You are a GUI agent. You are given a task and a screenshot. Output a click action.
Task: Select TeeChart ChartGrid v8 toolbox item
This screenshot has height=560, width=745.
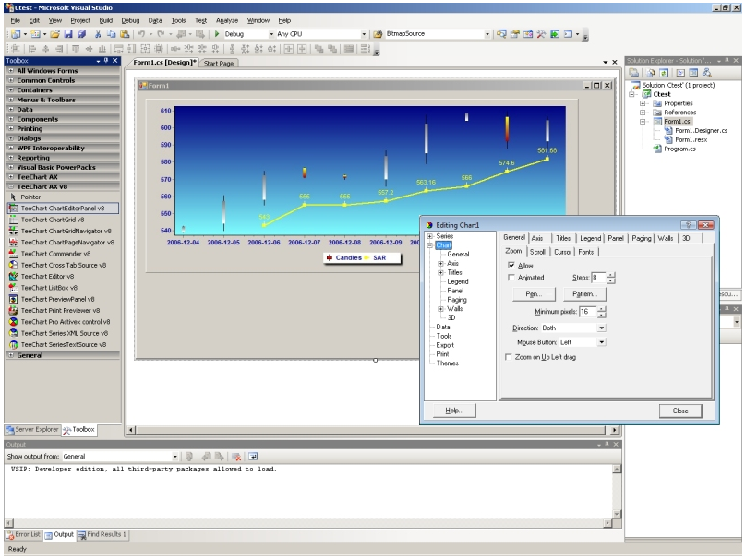(53, 220)
